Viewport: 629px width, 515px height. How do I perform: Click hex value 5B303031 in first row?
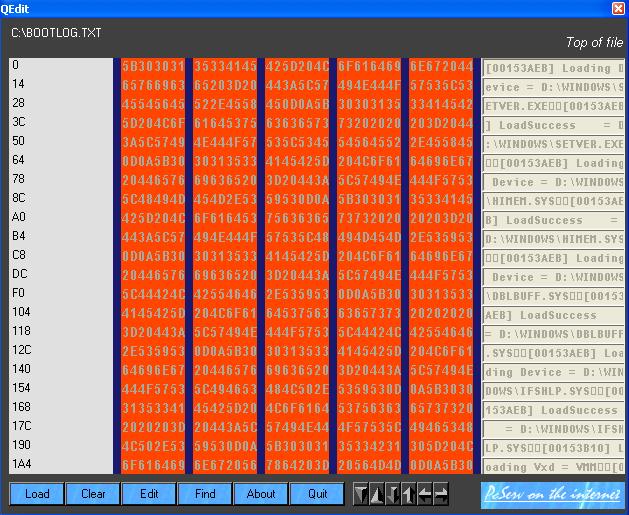click(x=153, y=66)
